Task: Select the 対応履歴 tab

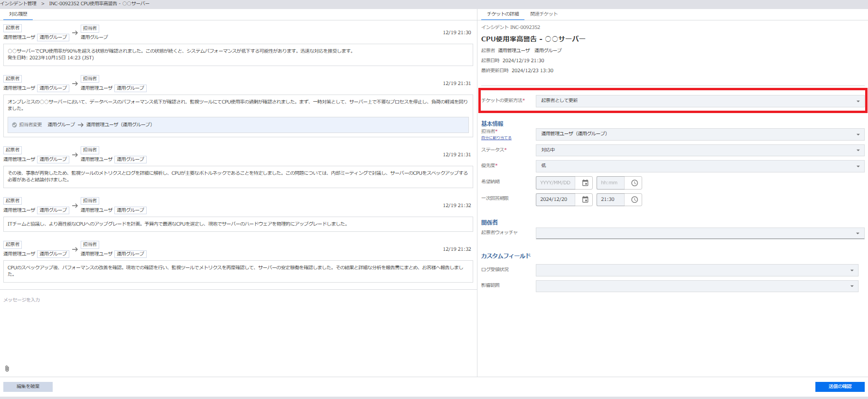Action: point(18,14)
